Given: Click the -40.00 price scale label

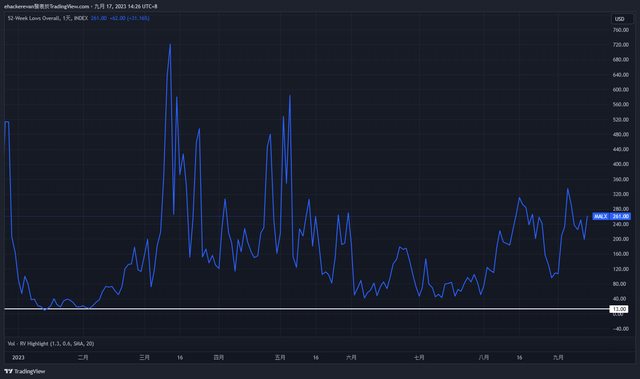Looking at the screenshot, I should point(620,329).
